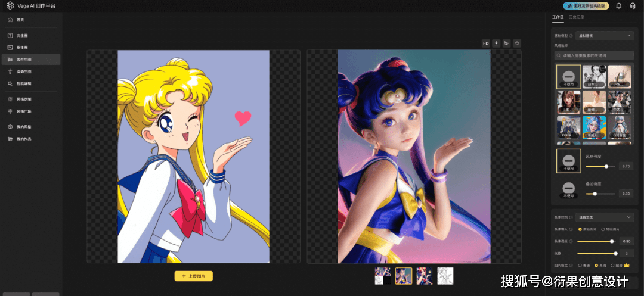Click the 条件强度 help icon
Image resolution: width=644 pixels, height=296 pixels.
pyautogui.click(x=571, y=241)
